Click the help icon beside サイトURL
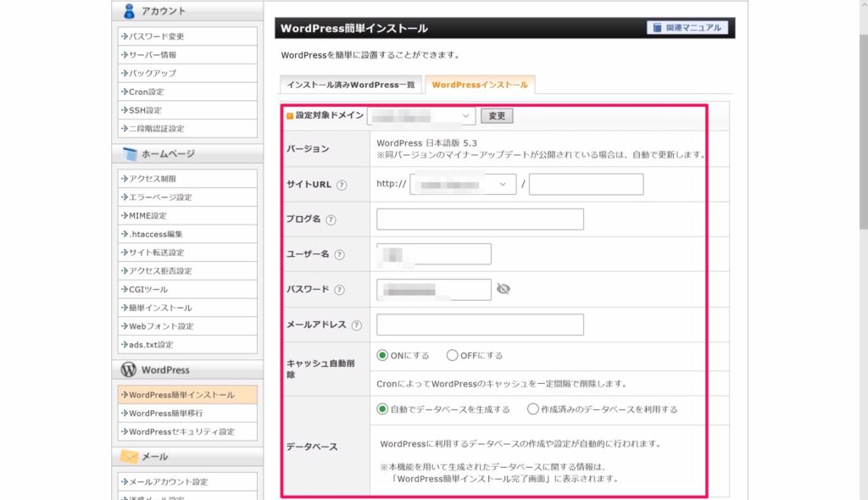 (x=342, y=185)
